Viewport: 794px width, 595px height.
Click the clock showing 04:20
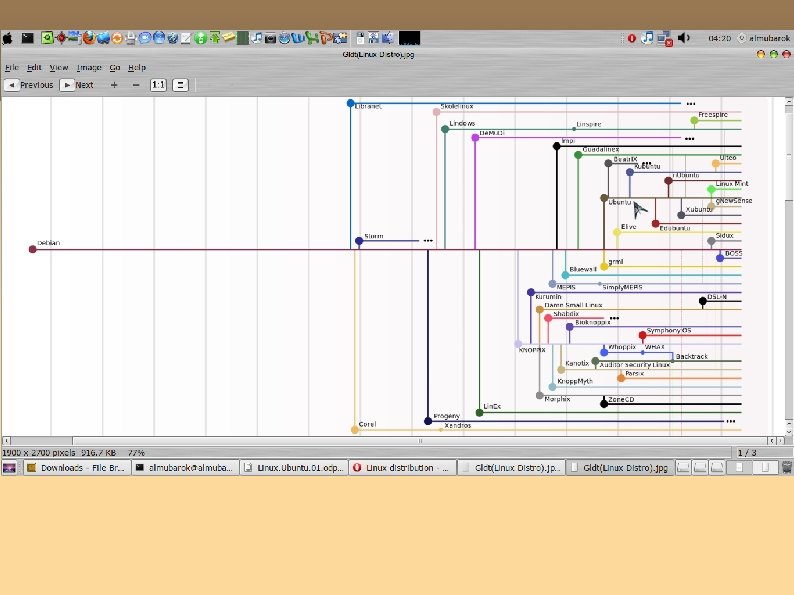point(720,38)
